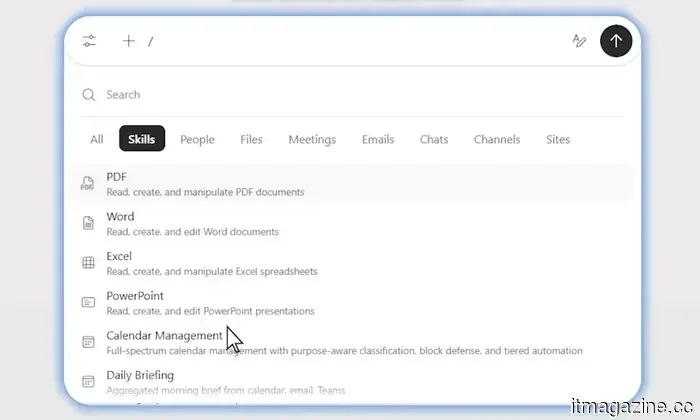Click 'Full-spectrum calendar management' description
Viewport: 700px width, 420px height.
click(x=344, y=351)
